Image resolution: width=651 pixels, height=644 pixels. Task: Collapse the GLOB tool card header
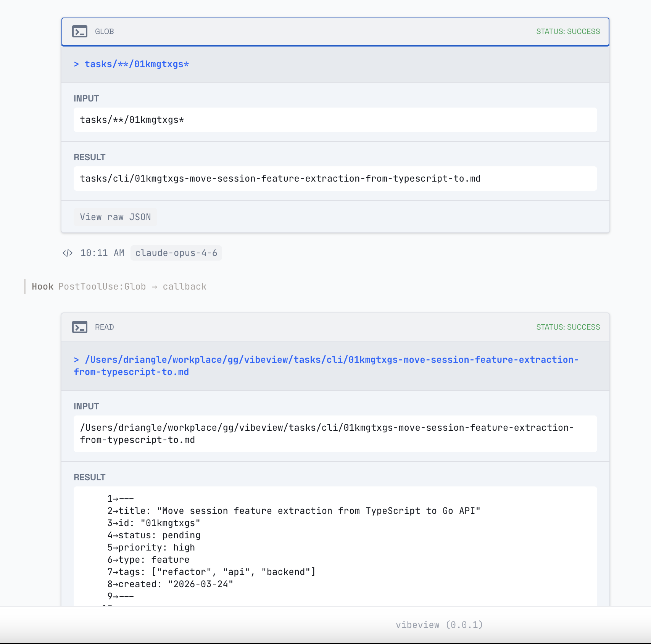(x=335, y=32)
